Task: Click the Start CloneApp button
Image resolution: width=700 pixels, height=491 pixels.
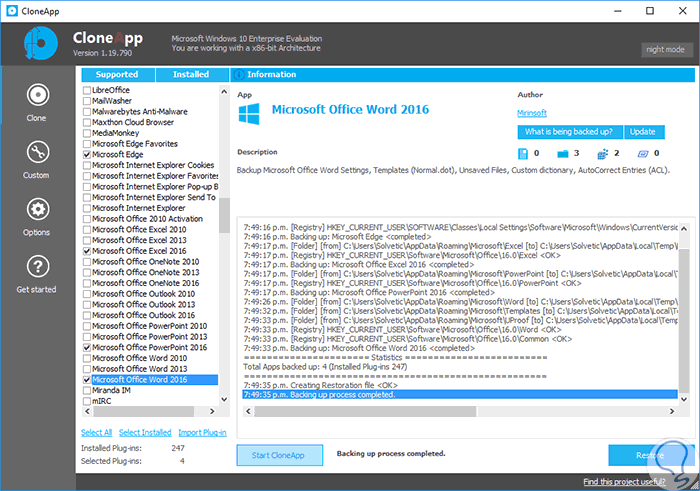Action: 279,455
